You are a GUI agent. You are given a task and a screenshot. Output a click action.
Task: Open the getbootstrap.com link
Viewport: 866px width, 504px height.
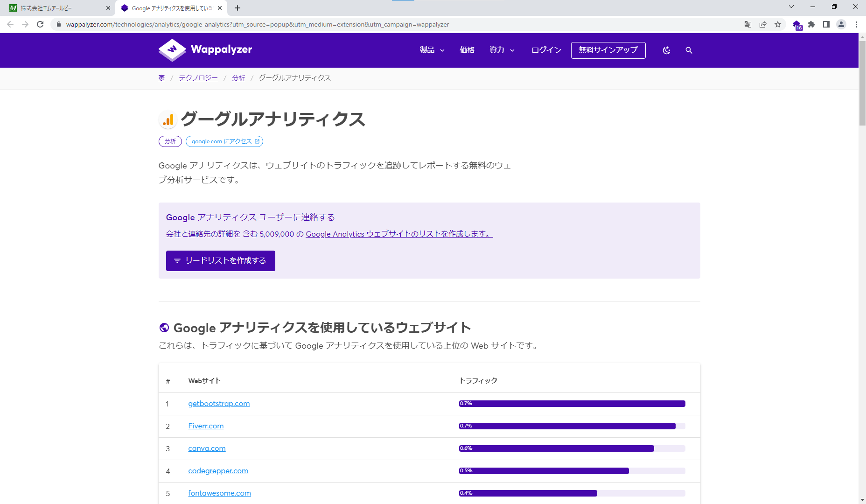[219, 404]
